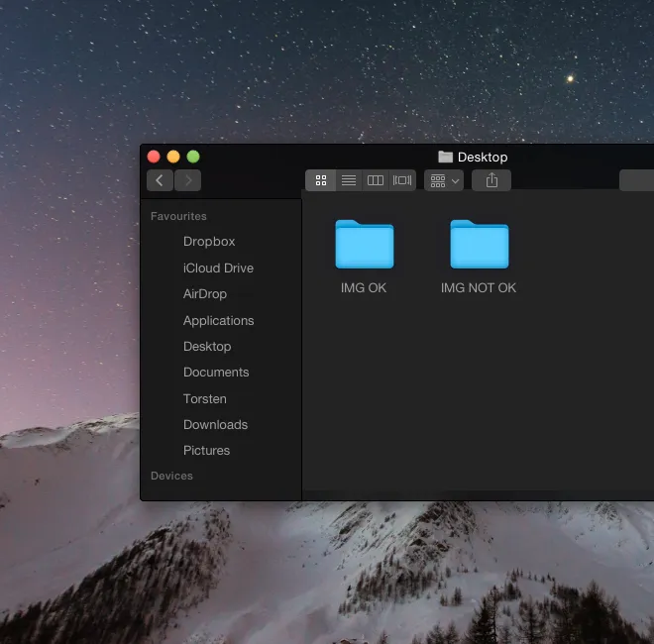
Task: Go back with the back arrow
Action: tap(160, 180)
